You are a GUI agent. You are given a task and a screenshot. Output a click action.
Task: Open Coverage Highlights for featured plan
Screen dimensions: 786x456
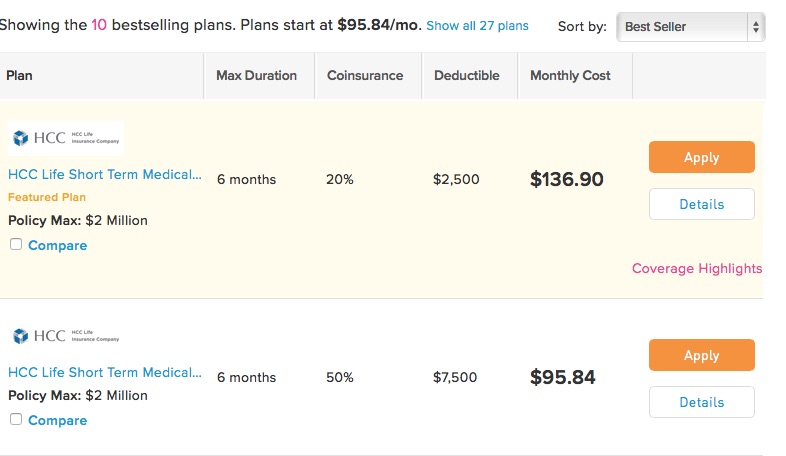[697, 269]
